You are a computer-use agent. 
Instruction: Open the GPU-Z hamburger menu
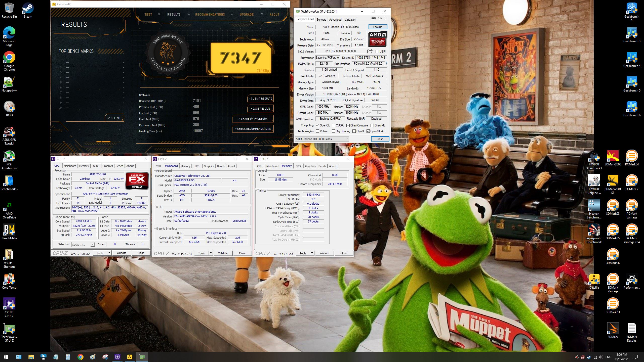pyautogui.click(x=386, y=18)
